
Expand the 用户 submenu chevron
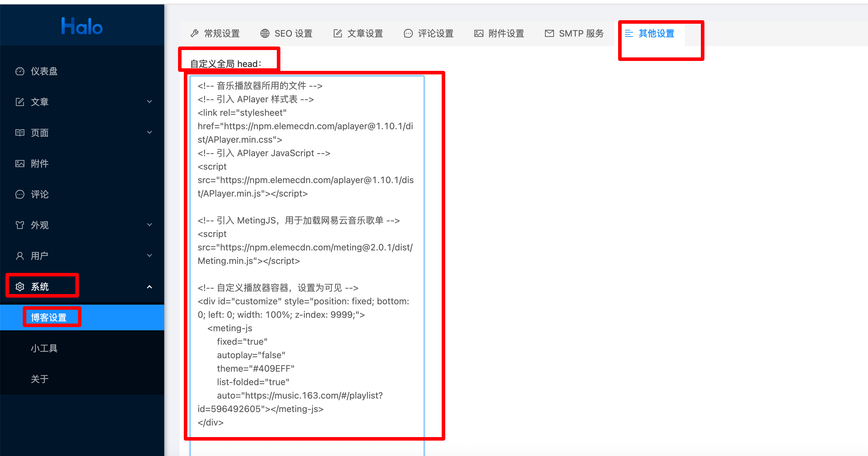point(149,256)
